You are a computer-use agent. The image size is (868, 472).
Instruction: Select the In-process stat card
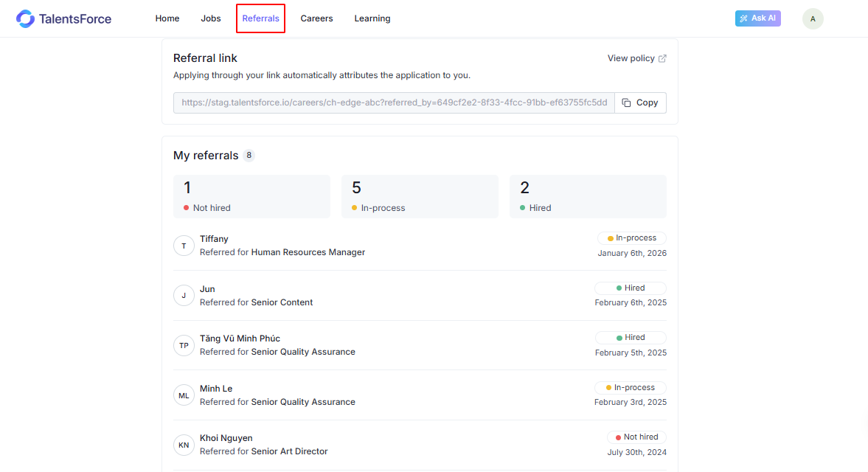pos(420,196)
